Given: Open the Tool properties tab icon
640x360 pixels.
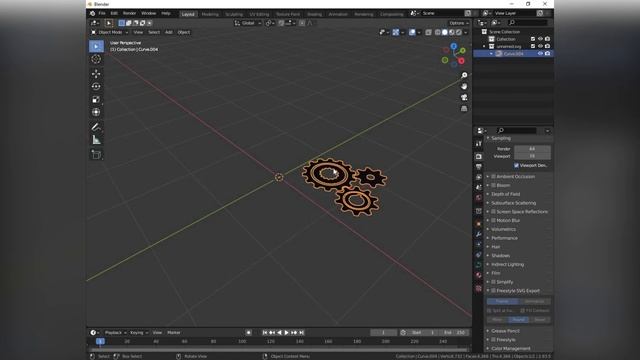Looking at the screenshot, I should click(x=479, y=144).
